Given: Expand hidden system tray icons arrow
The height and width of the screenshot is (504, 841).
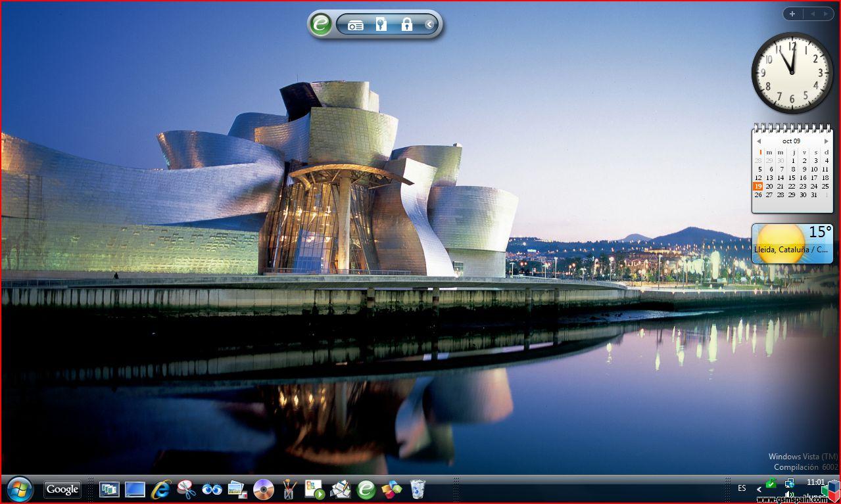Looking at the screenshot, I should [759, 489].
